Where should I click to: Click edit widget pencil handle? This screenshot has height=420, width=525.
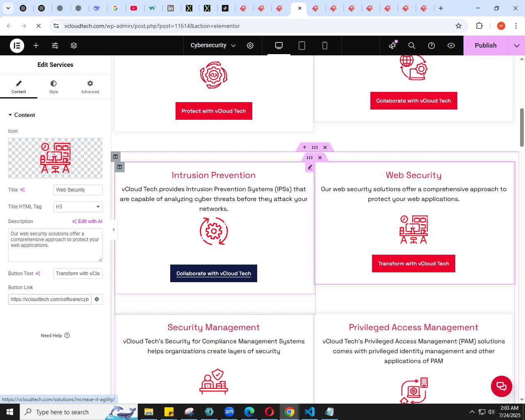310,167
